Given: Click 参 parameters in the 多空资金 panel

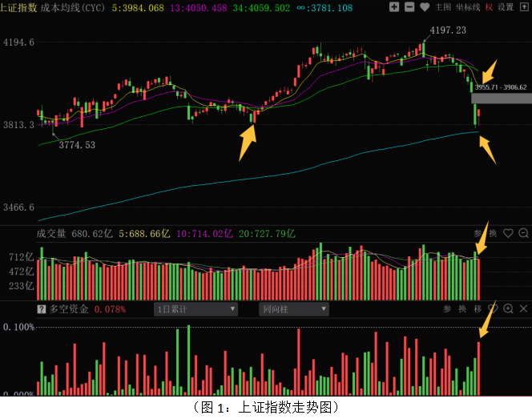Looking at the screenshot, I should [448, 308].
